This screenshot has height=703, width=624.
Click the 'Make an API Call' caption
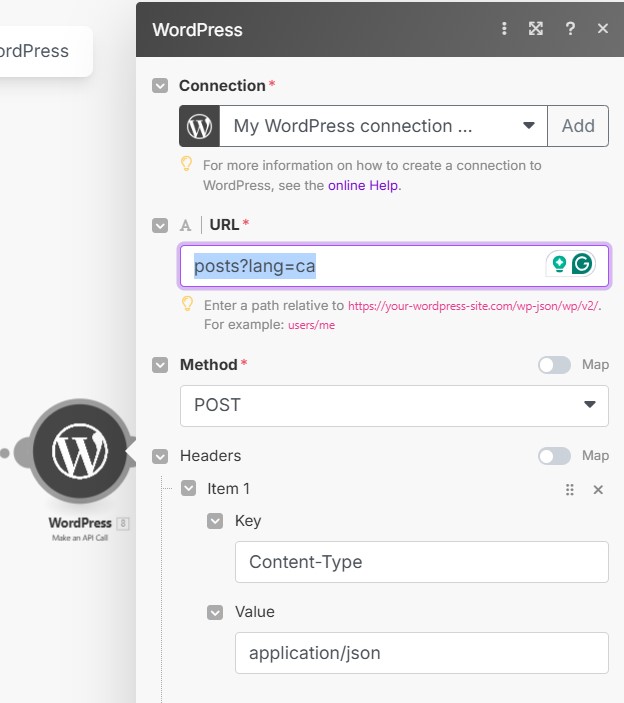[x=80, y=538]
